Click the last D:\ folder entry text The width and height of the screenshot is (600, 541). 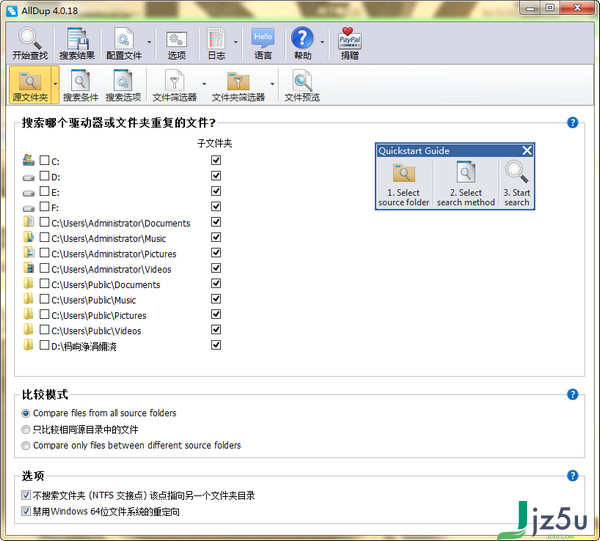point(84,347)
